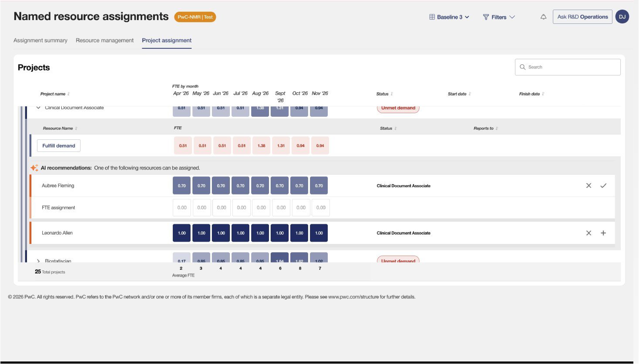Dismiss the Leonardo Allen recommendation with X
This screenshot has height=364, width=639.
pyautogui.click(x=589, y=233)
